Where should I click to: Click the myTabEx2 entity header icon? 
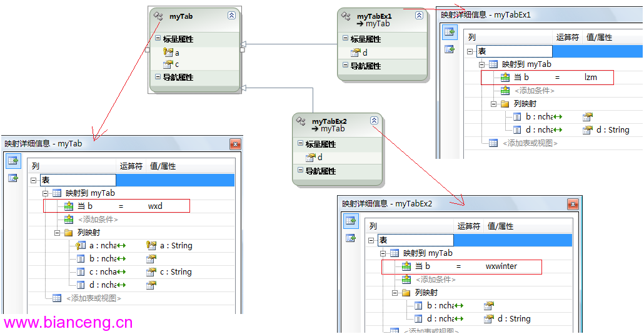[301, 121]
